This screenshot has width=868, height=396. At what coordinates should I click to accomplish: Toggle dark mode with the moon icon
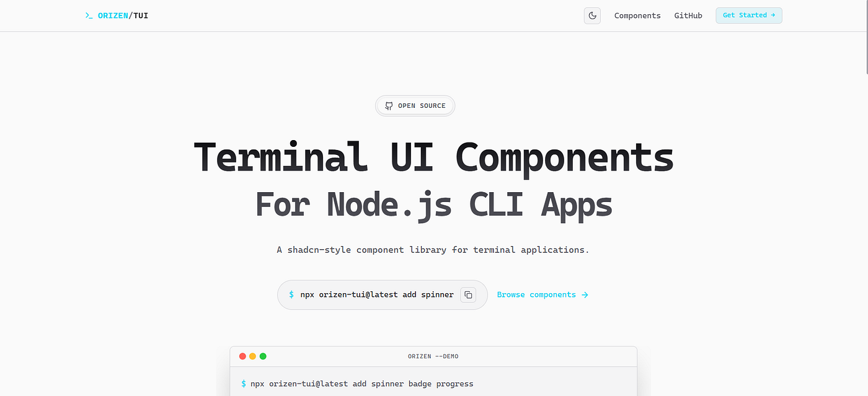point(592,15)
